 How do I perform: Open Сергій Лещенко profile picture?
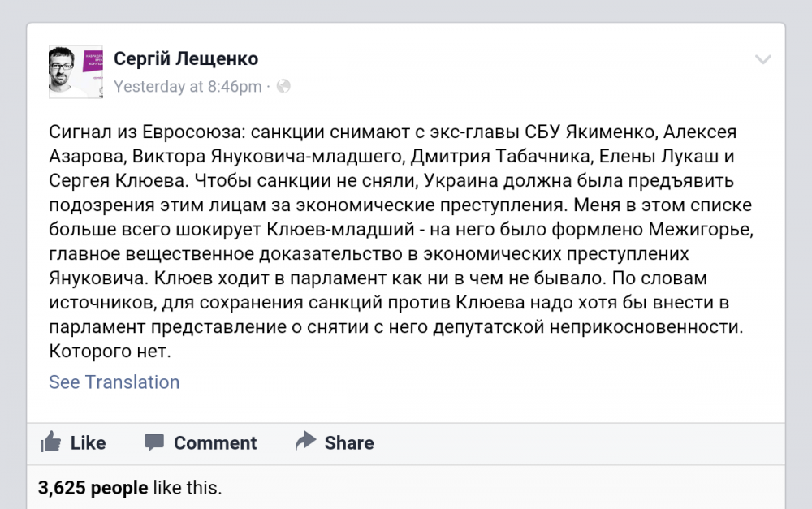(76, 71)
